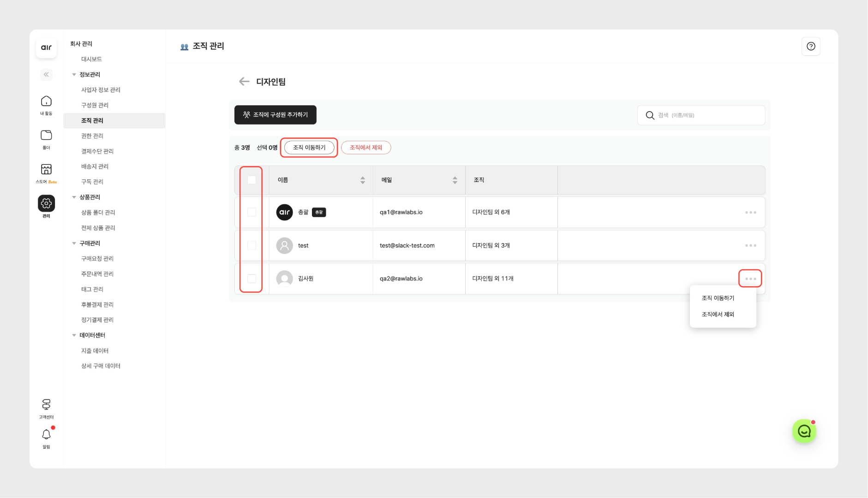
Task: Click the collapse sidebar double-chevron icon
Action: pyautogui.click(x=46, y=75)
